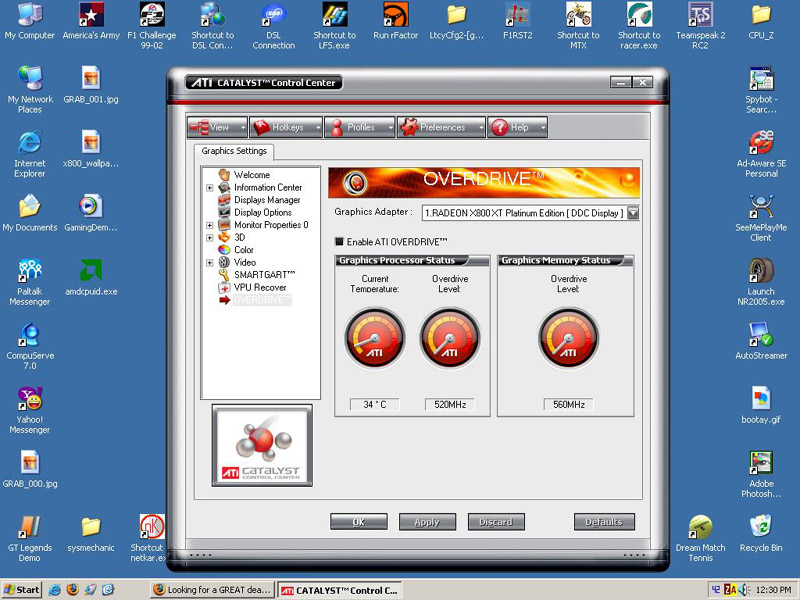Open the AutoStreamer desktop shortcut
The image size is (800, 600).
click(x=761, y=341)
